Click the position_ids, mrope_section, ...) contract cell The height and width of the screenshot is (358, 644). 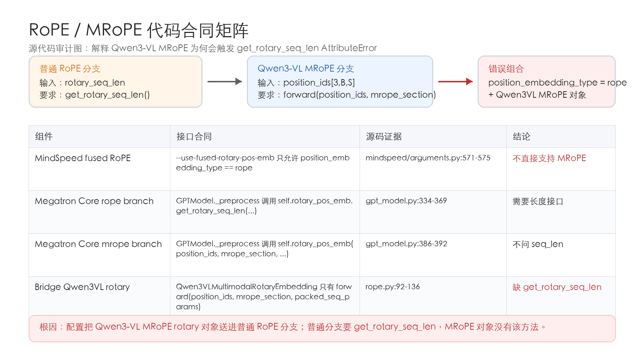(265, 255)
